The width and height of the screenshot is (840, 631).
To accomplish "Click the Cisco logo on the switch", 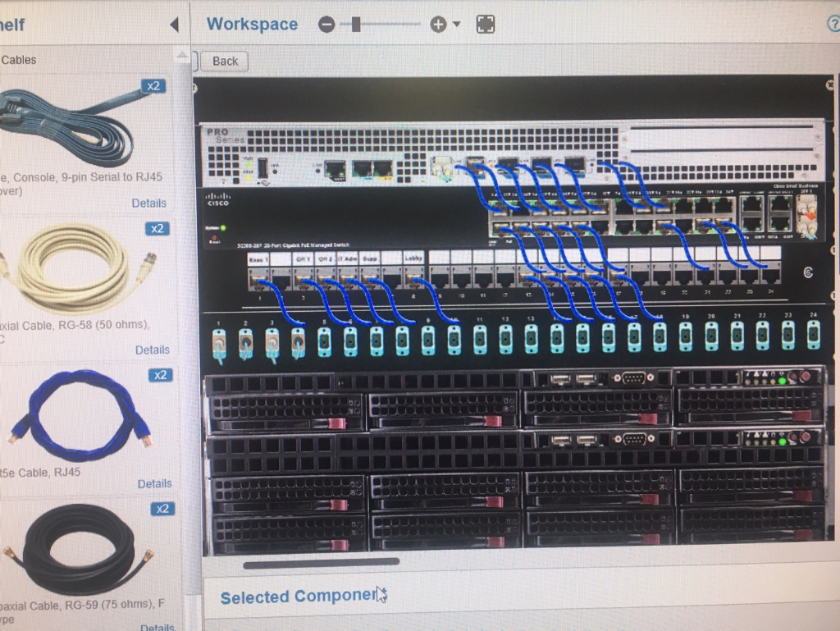I will click(218, 199).
